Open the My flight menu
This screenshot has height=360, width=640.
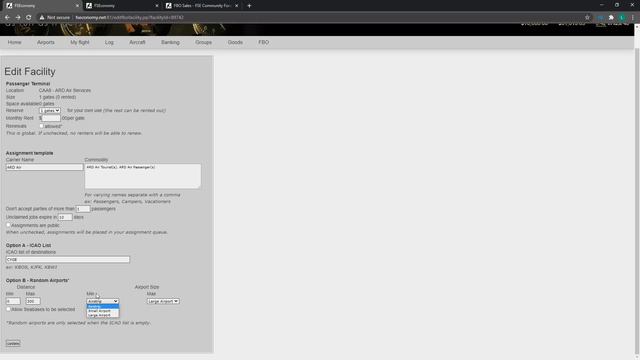coord(80,42)
